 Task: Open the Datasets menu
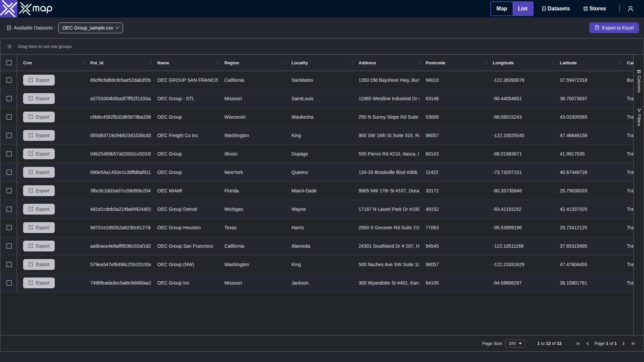coord(555,8)
